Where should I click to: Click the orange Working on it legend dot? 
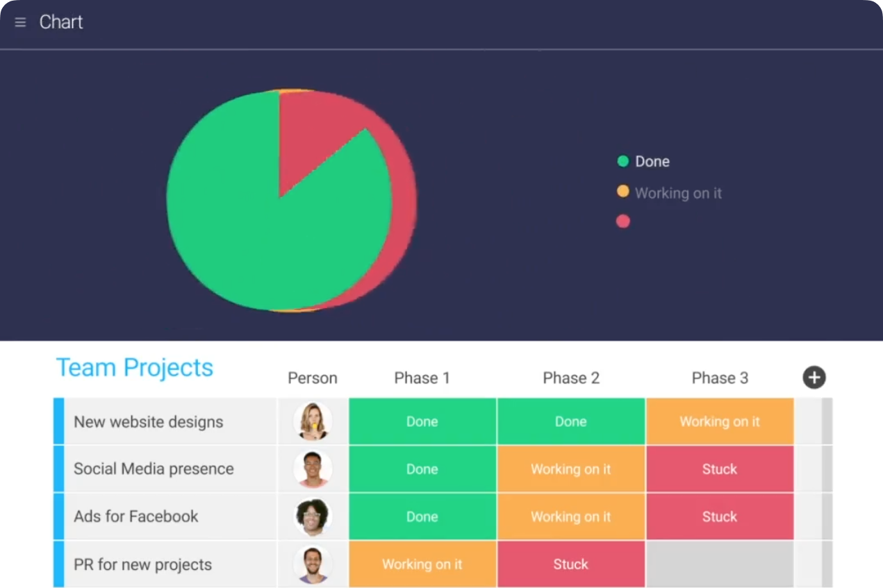[623, 192]
